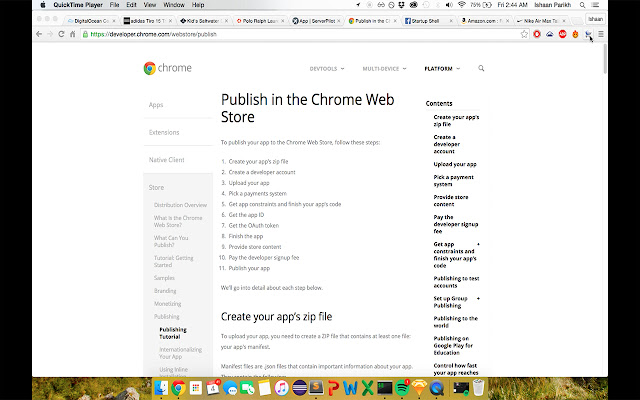Click the volume icon in the menu bar
Screen dimensions: 640x400
tap(449, 5)
